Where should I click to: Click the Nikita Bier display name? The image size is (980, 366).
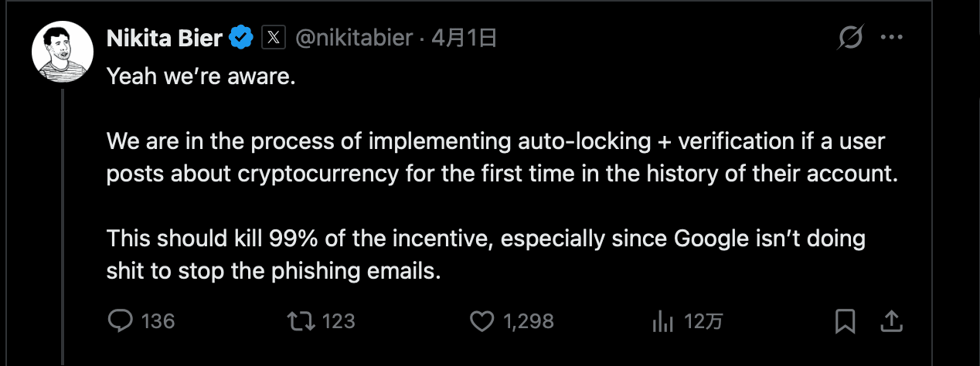coord(165,37)
